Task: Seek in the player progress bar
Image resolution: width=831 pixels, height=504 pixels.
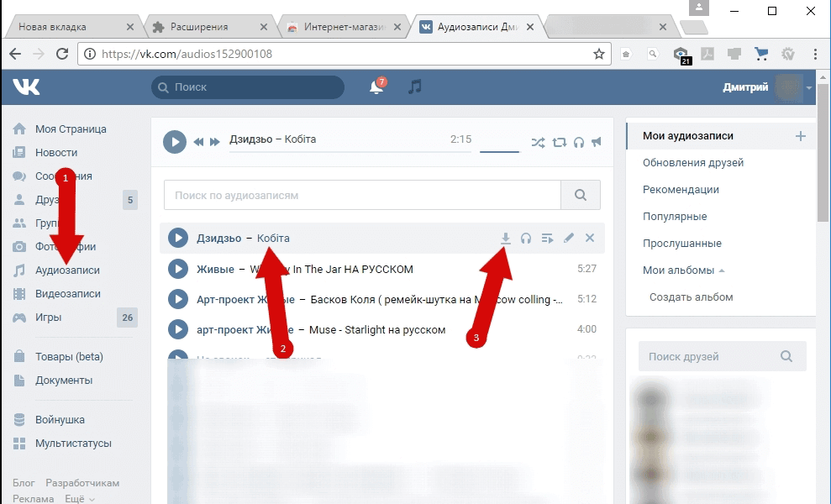Action: point(350,151)
